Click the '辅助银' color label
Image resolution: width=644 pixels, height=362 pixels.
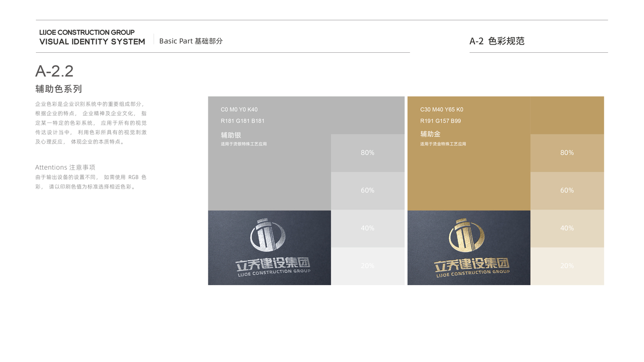(x=231, y=135)
